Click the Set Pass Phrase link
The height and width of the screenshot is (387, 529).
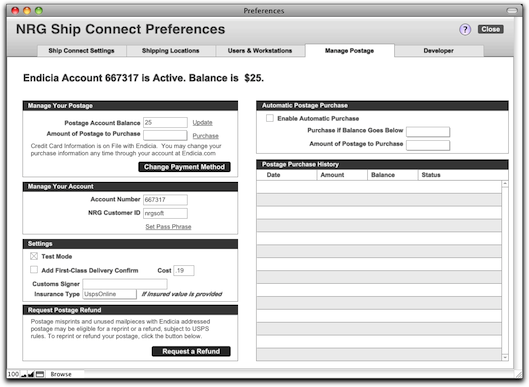(x=168, y=227)
